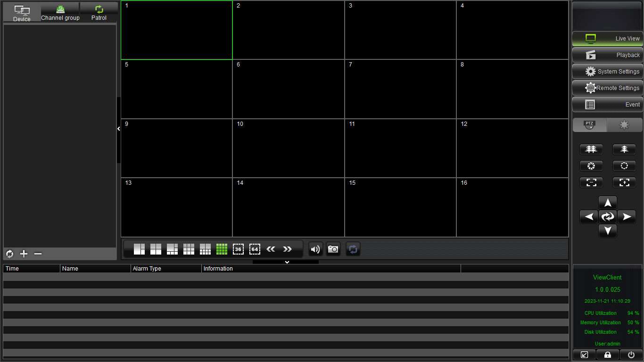Lock the client with the padlock button
Image resolution: width=644 pixels, height=362 pixels.
coord(608,355)
